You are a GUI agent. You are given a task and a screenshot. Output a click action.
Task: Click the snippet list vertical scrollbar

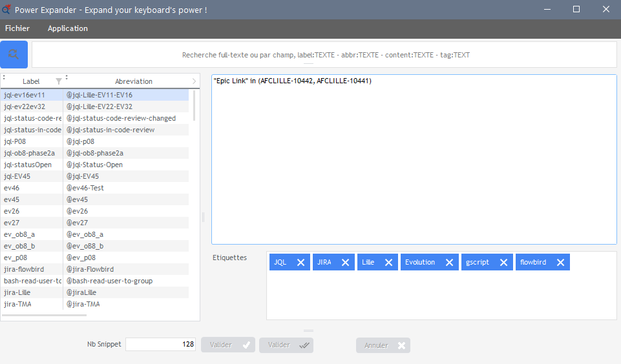click(194, 106)
